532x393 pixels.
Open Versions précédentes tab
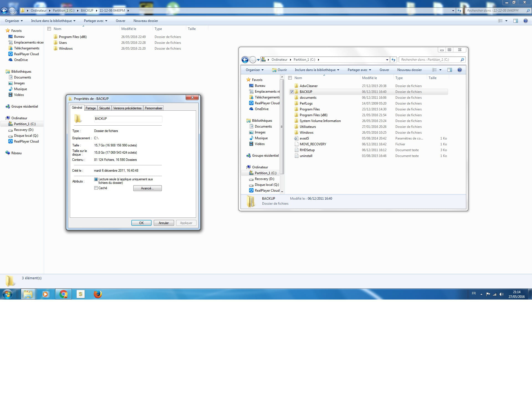click(127, 108)
